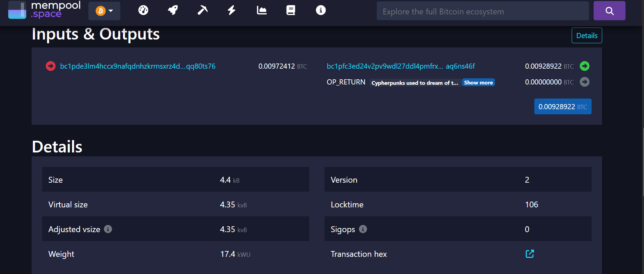Open the Graphs chart icon
This screenshot has width=644, height=274.
262,10
